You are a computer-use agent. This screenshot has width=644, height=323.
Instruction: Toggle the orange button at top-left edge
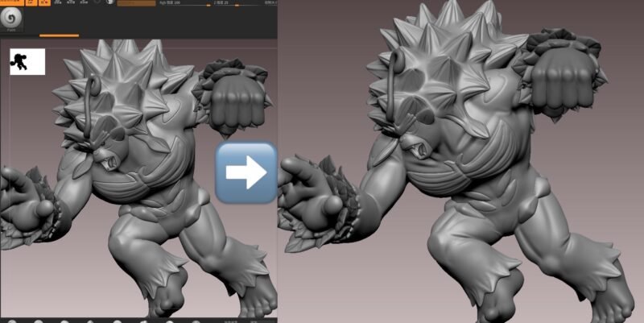pos(11,3)
